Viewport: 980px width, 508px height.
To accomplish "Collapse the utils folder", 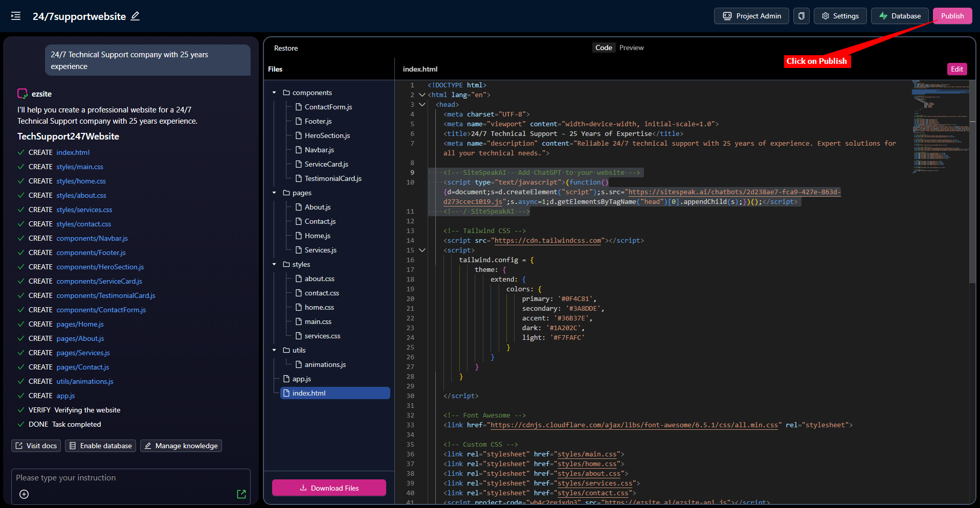I will point(274,350).
